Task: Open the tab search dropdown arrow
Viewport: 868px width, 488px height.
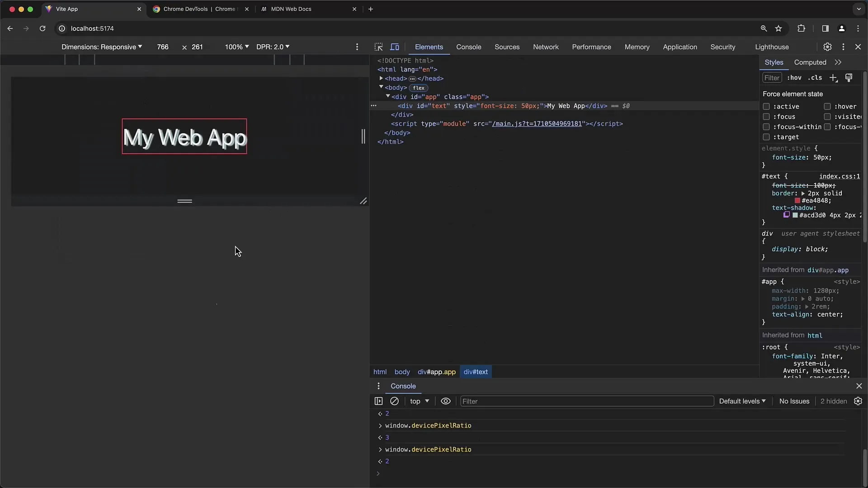Action: click(859, 9)
